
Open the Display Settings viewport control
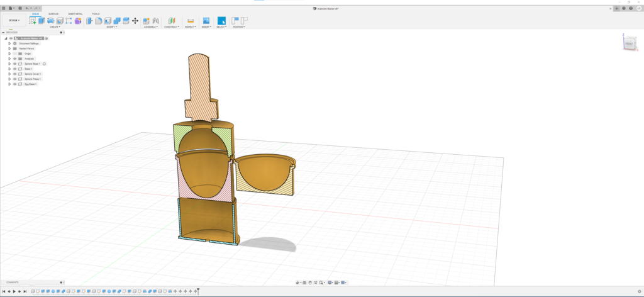[330, 283]
